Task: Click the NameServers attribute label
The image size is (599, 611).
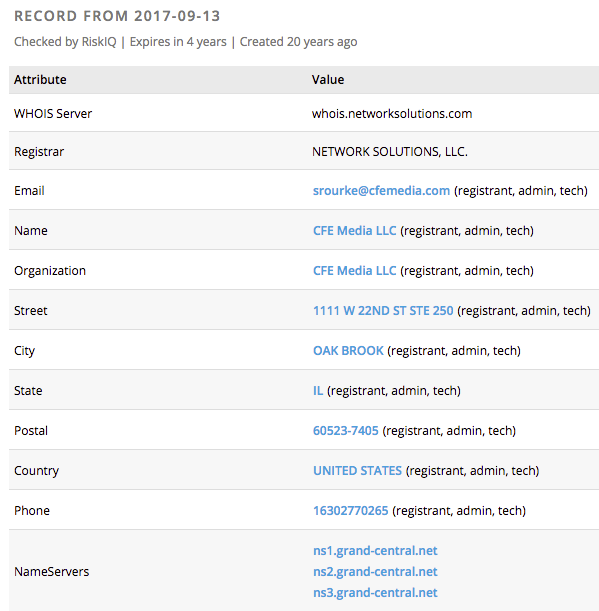Action: click(x=51, y=572)
